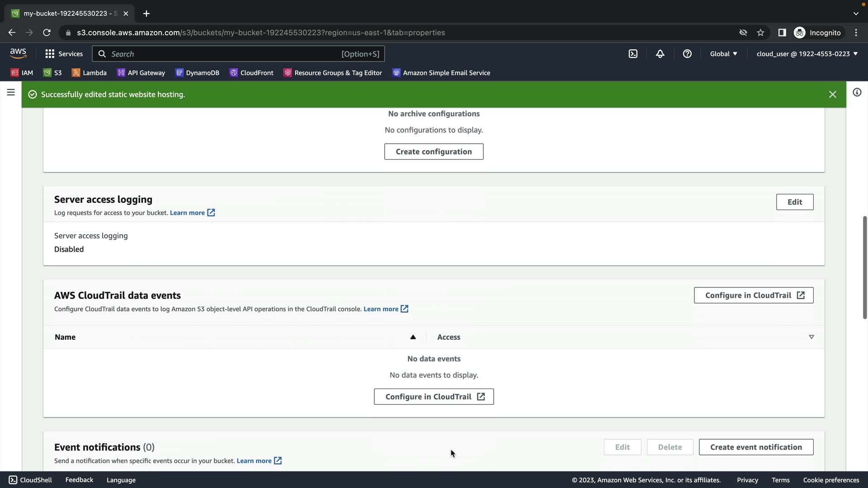The height and width of the screenshot is (488, 868).
Task: Click the AWS logo home icon
Action: [x=18, y=53]
